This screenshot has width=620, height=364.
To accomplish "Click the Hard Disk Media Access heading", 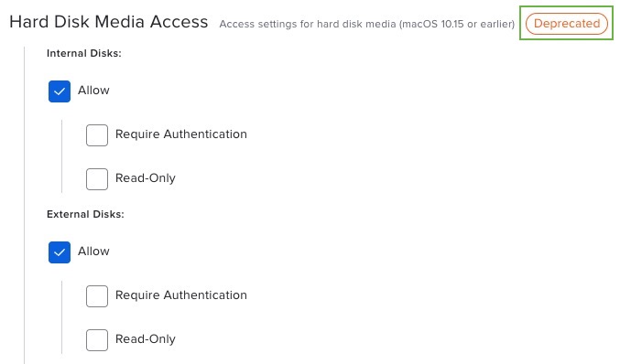I will [109, 22].
